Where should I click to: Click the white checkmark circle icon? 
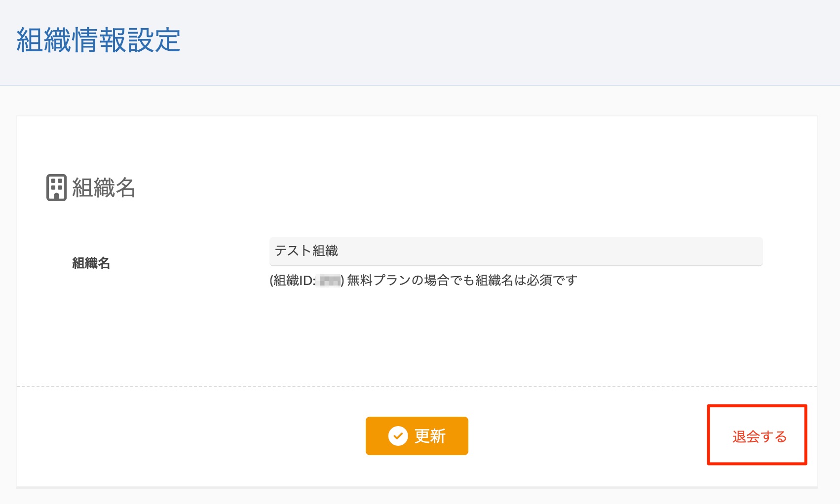(x=398, y=436)
